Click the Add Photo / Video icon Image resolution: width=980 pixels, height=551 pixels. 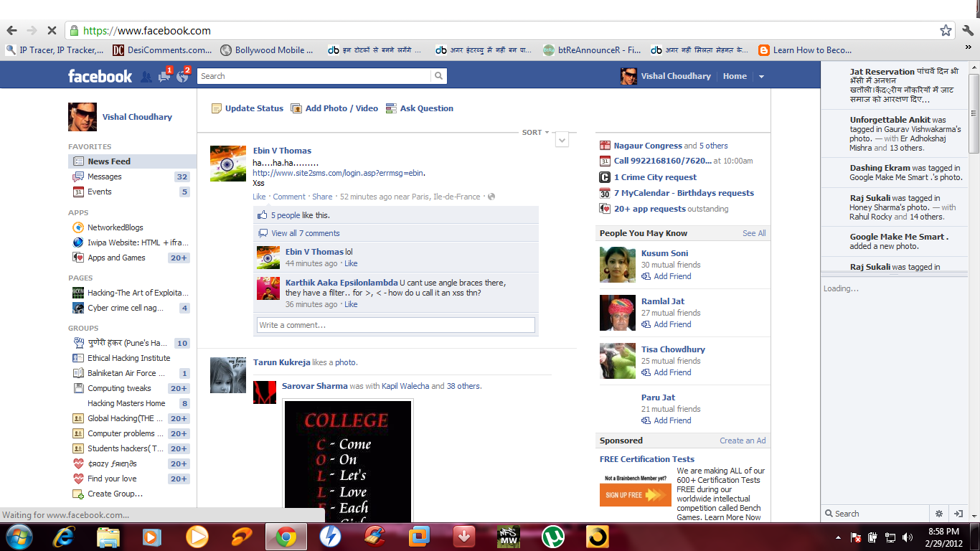click(x=296, y=108)
